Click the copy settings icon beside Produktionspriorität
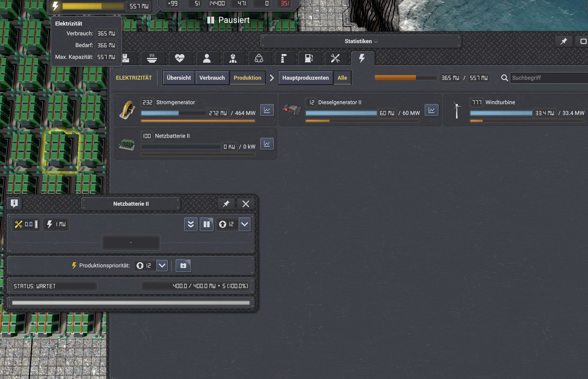Screen dimensions: 588x379 click(183, 265)
